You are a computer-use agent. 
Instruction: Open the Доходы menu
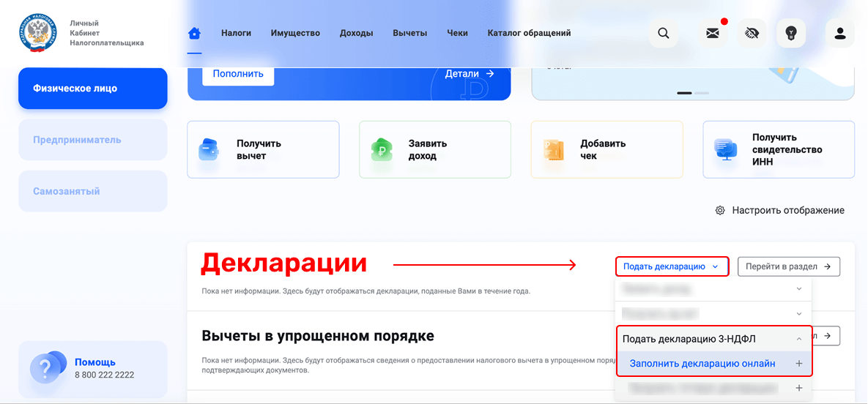[x=357, y=33]
